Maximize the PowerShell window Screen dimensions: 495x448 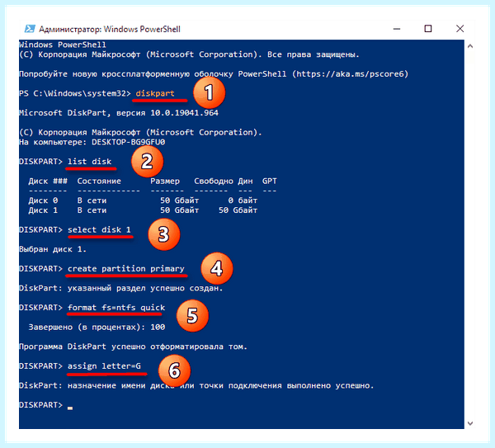tap(428, 29)
